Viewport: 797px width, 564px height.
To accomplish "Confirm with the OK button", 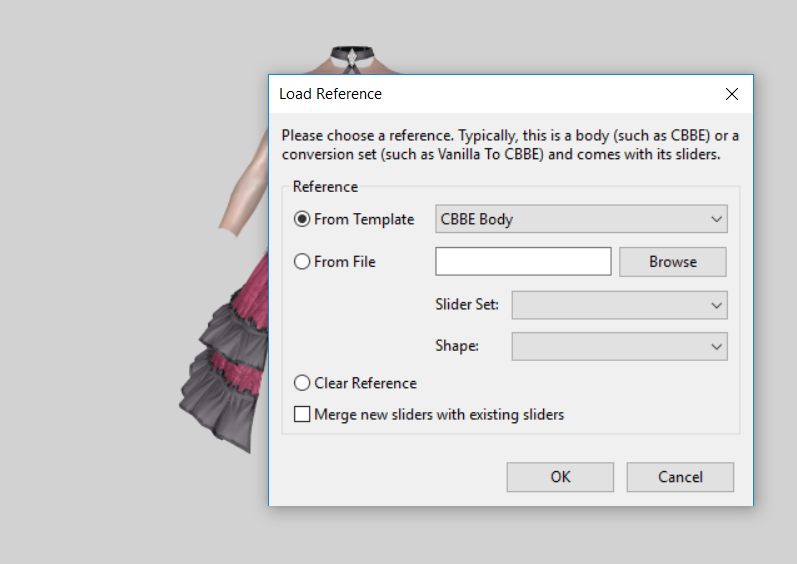I will tap(560, 477).
